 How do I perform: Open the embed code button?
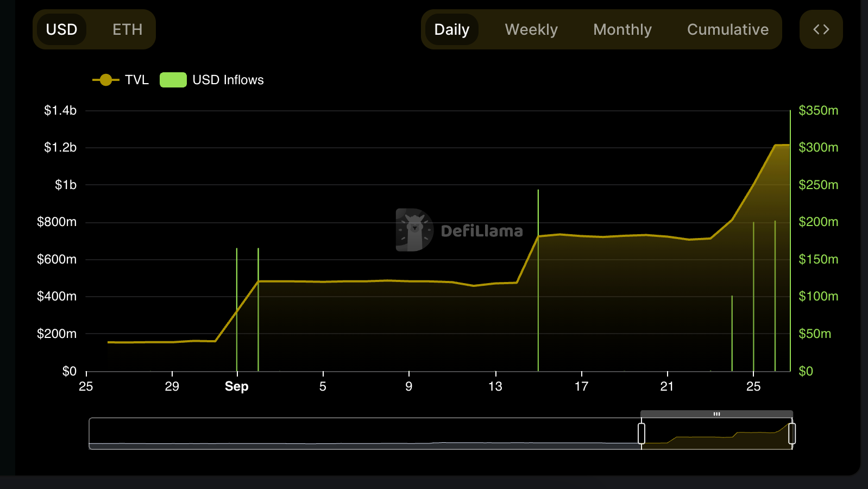821,29
